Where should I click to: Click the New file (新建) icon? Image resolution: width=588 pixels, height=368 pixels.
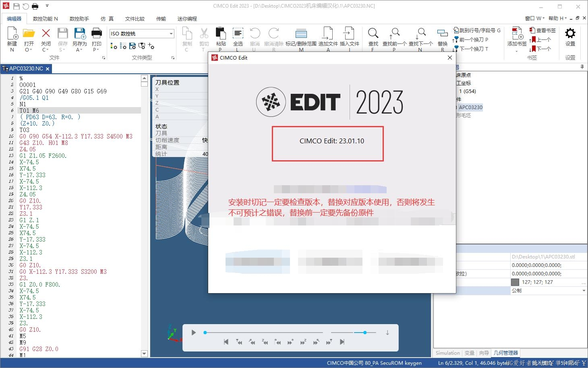coord(12,33)
